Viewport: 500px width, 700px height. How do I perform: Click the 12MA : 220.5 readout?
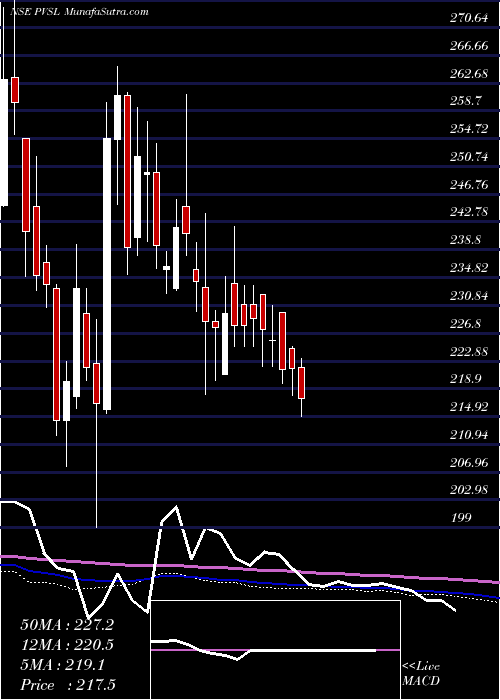(x=67, y=645)
